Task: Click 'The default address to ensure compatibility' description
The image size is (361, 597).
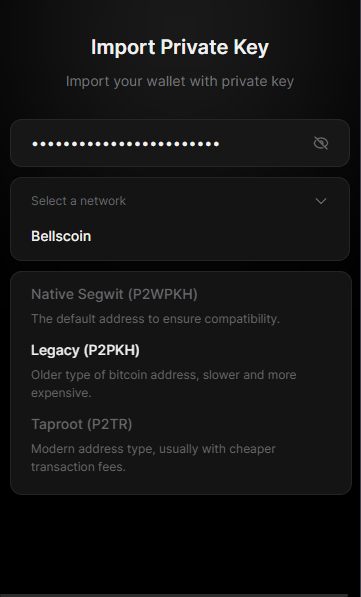Action: 155,319
